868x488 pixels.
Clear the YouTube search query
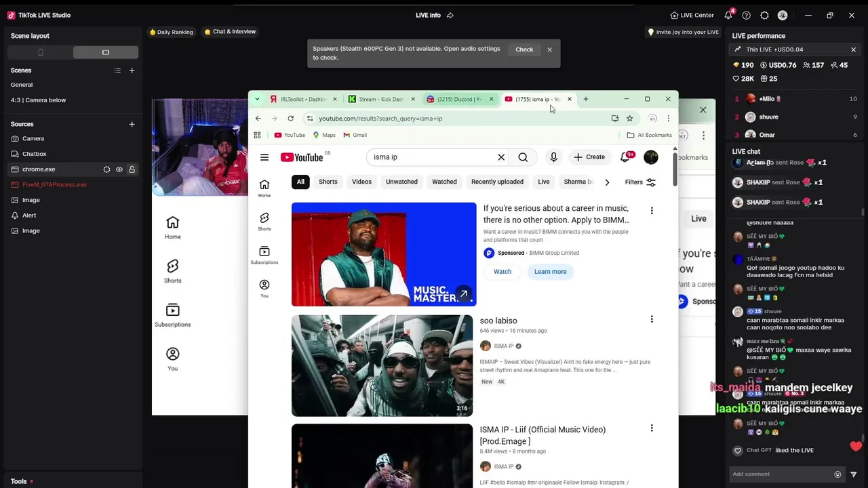coord(501,157)
